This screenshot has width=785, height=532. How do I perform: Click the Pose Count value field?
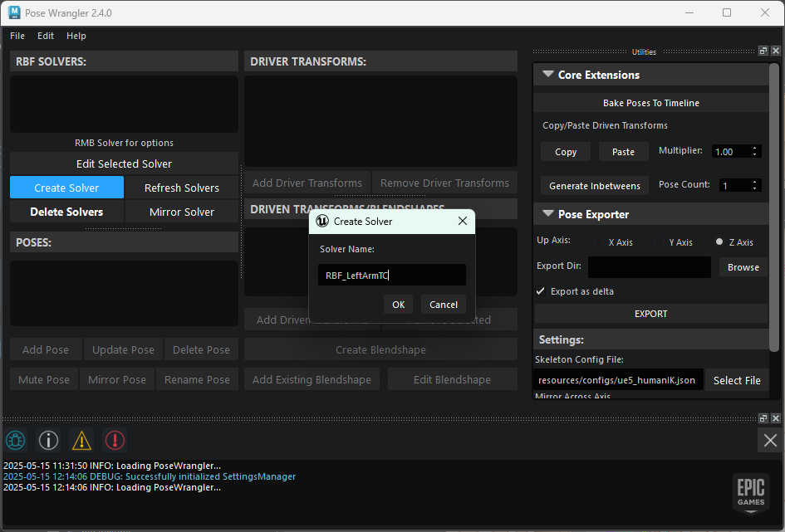(734, 186)
